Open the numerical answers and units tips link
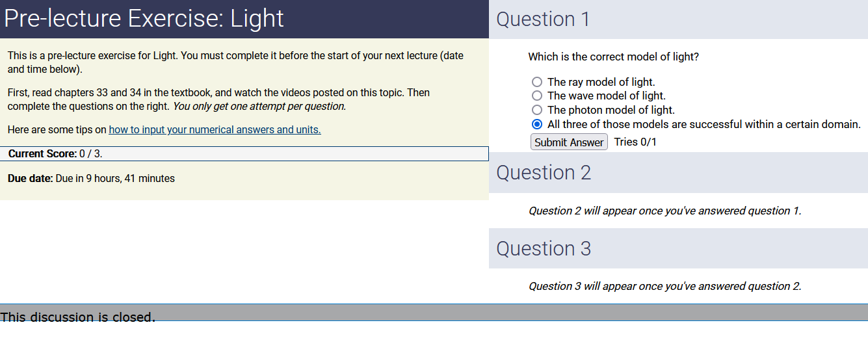Viewport: 868px width, 338px height. pos(215,130)
